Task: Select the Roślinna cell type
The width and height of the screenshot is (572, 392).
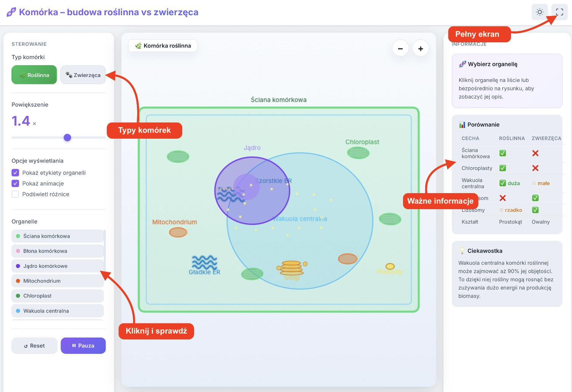Action: 34,75
